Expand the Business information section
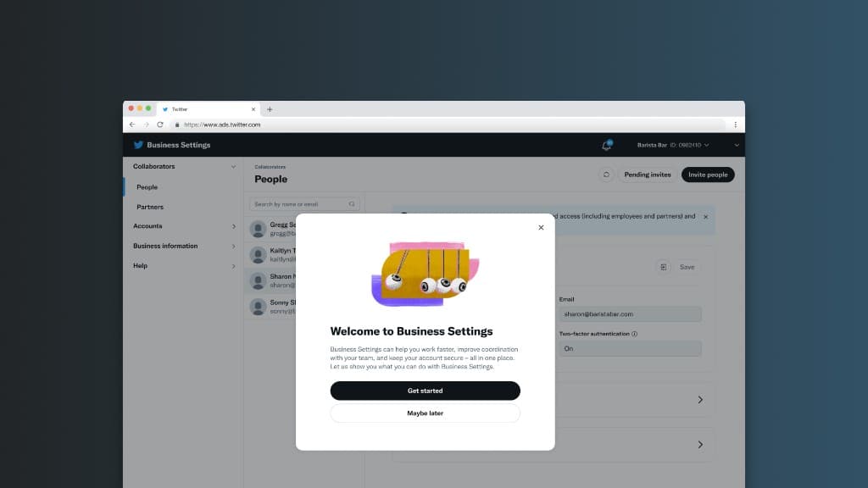The height and width of the screenshot is (488, 868). click(233, 247)
